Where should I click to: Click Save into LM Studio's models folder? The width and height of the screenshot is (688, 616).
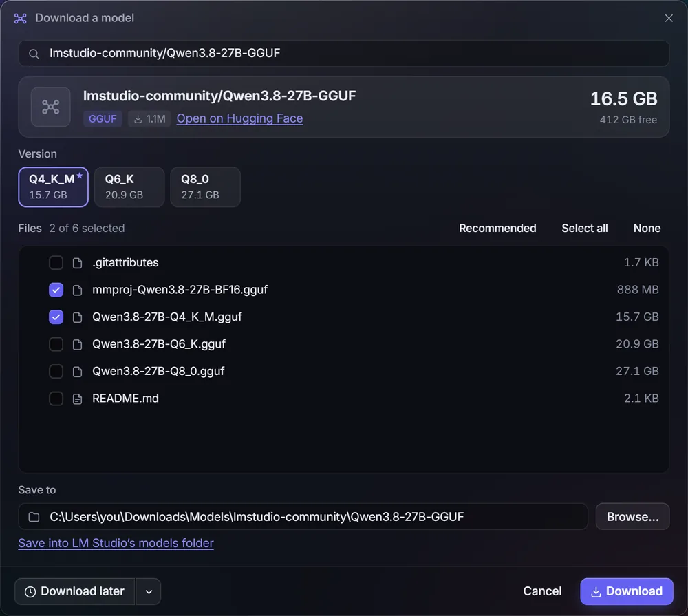[116, 544]
